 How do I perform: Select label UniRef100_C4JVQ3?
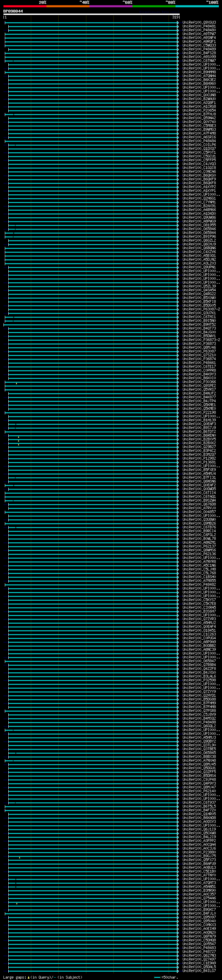[199, 164]
